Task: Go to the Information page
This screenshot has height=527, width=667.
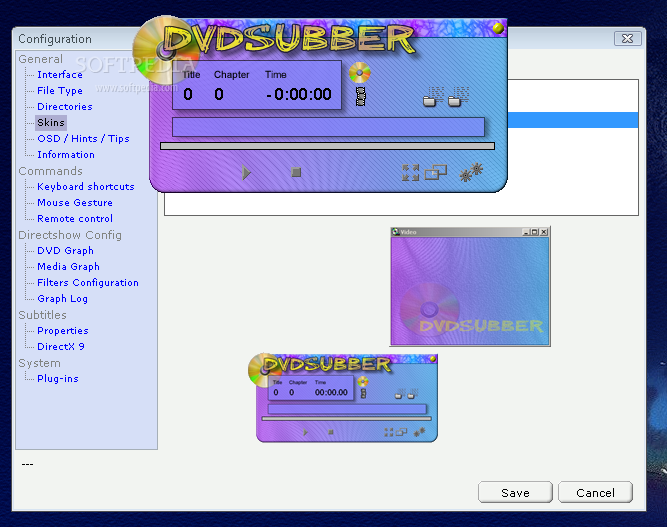Action: point(66,154)
